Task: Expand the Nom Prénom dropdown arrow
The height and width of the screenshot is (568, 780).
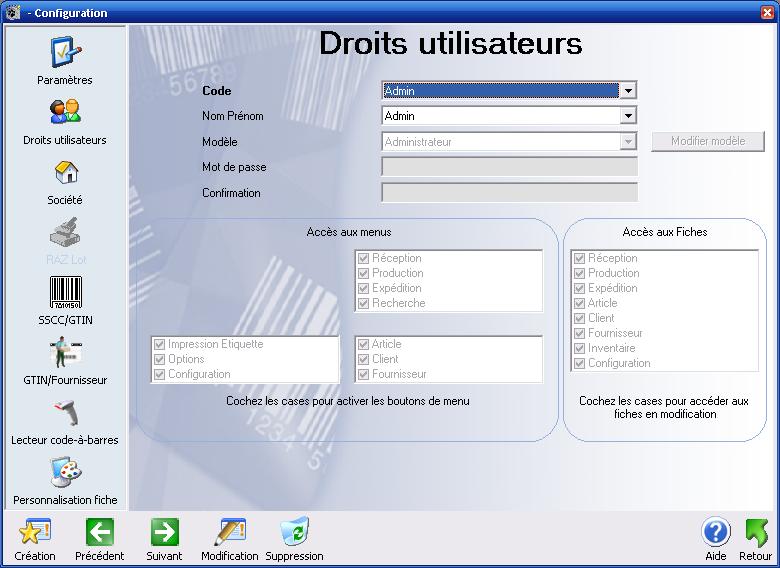Action: coord(628,116)
